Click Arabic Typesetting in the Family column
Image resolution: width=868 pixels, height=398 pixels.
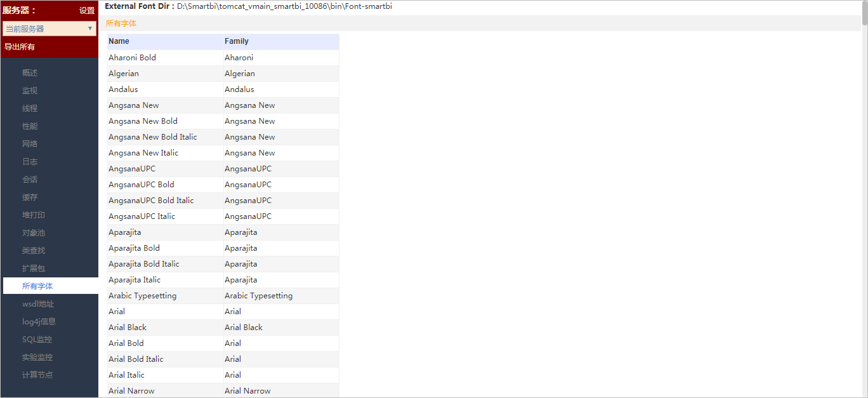[281, 296]
